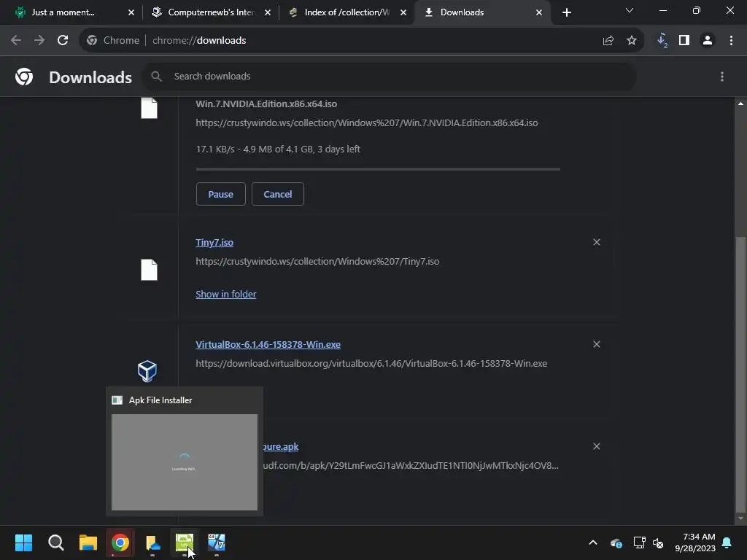
Task: Close the Computernewb's tab
Action: (x=267, y=12)
